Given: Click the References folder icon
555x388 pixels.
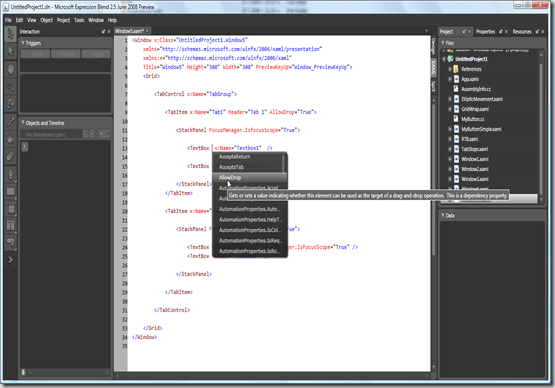Looking at the screenshot, I should [x=456, y=69].
